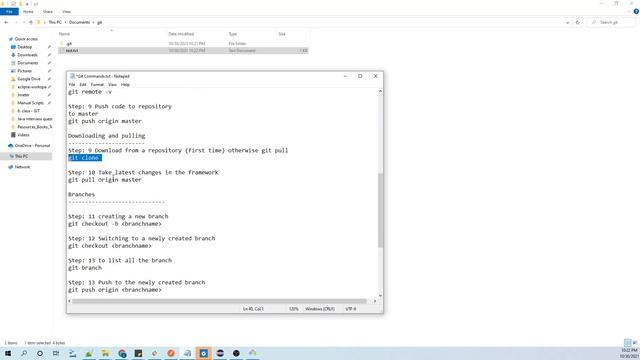Click in the Search git field
640x360 pixels.
click(611, 22)
